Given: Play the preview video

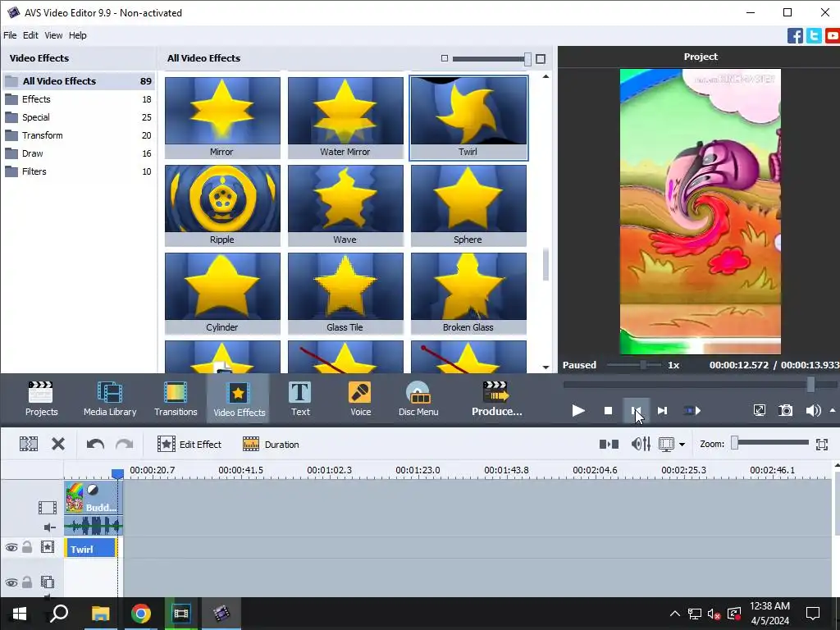Looking at the screenshot, I should click(x=578, y=411).
